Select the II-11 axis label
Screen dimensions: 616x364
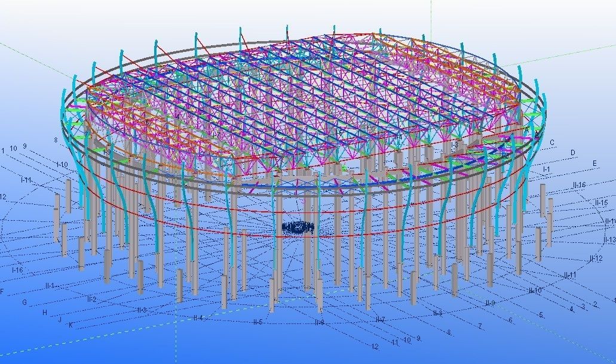(x=569, y=275)
